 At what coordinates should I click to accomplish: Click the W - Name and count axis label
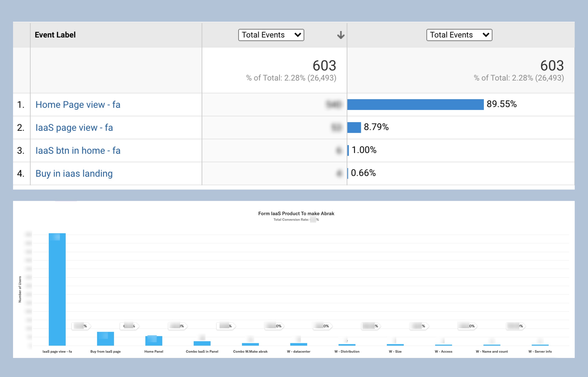[x=492, y=352]
